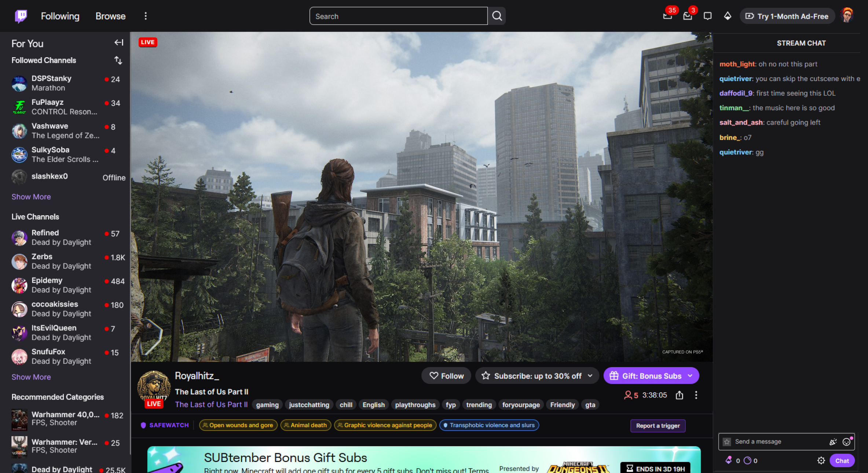
Task: Toggle Graphic violence against people tag
Action: click(385, 425)
